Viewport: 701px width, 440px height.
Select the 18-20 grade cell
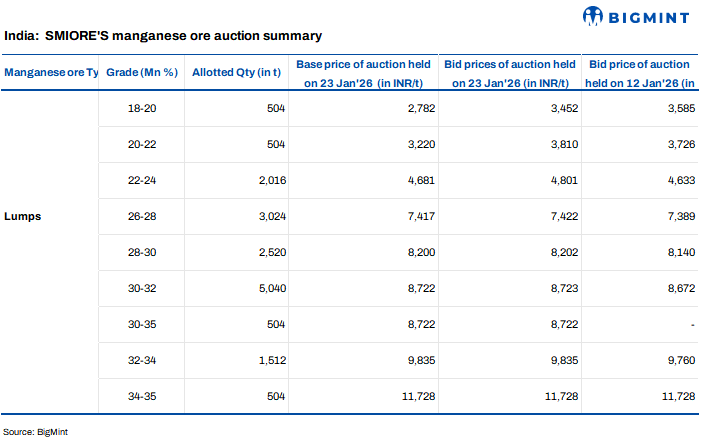[x=144, y=108]
